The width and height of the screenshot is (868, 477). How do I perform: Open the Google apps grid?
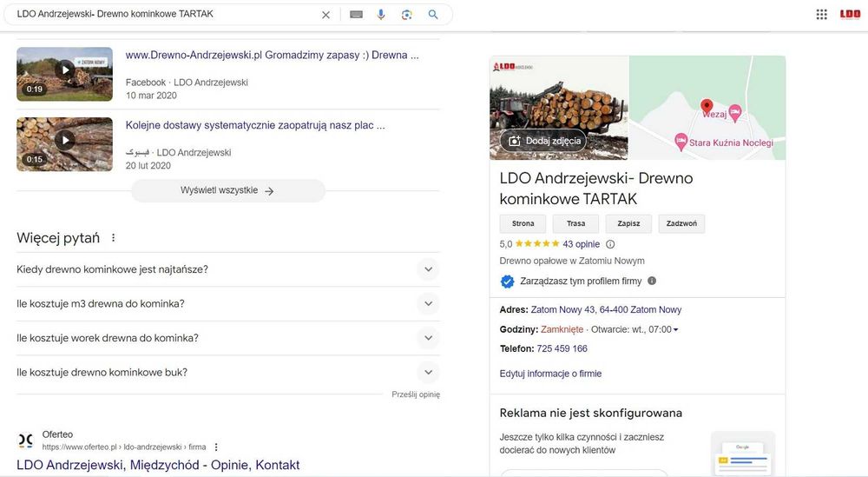pos(821,14)
